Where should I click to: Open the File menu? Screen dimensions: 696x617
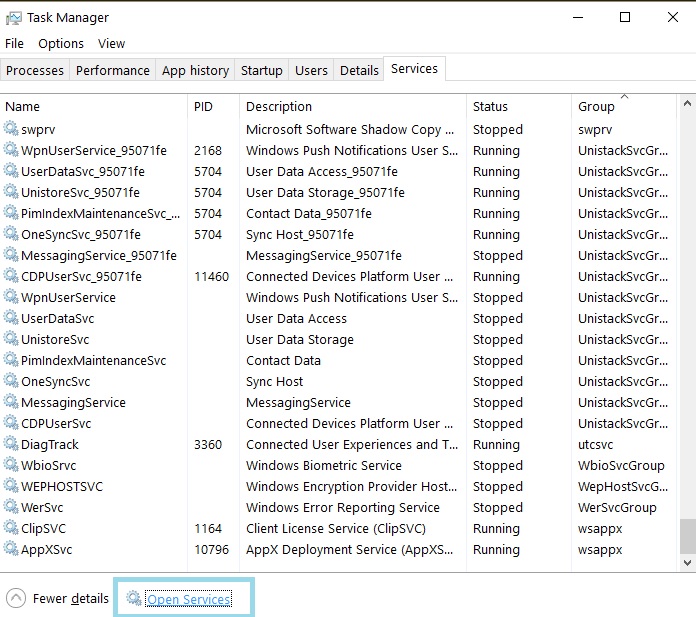pos(14,43)
